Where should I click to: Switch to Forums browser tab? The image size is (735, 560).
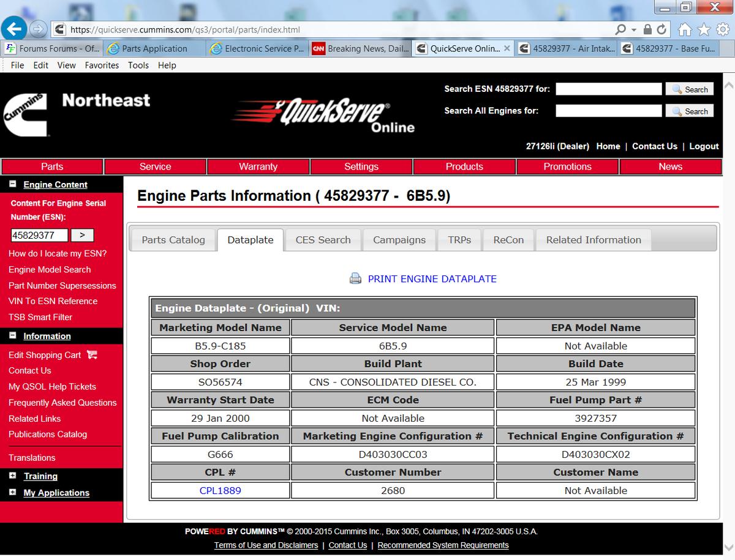click(x=52, y=48)
